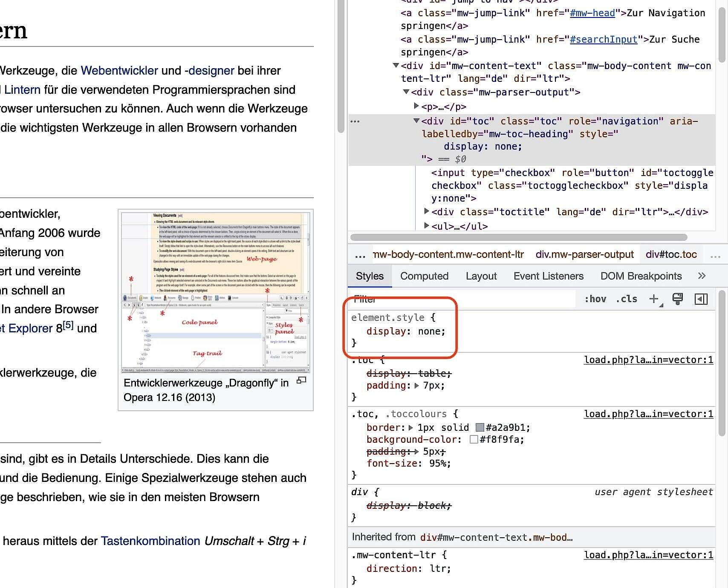Screen dimensions: 728x588
Task: Show more DevTools tabs with double chevron
Action: point(702,276)
